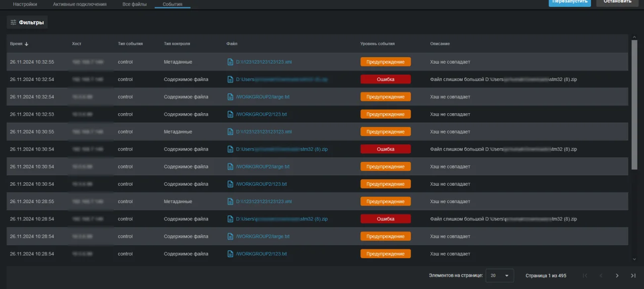Click file icon for large.txt at 10:30:54
This screenshot has height=289, width=644.
tap(230, 167)
